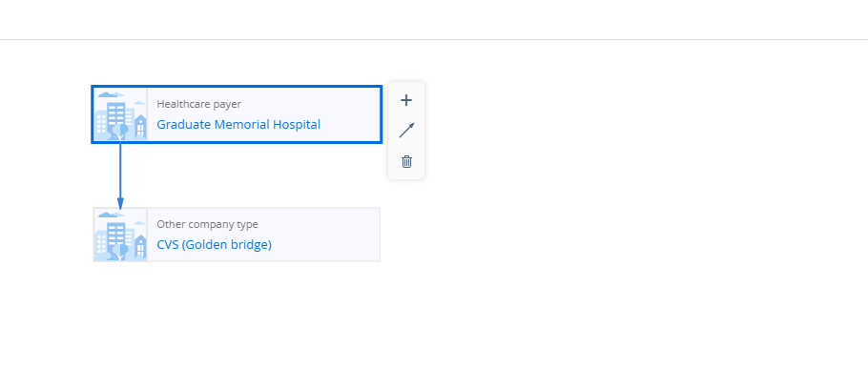
Task: Click small house graphic in Graduate thumbnail
Action: coord(140,126)
